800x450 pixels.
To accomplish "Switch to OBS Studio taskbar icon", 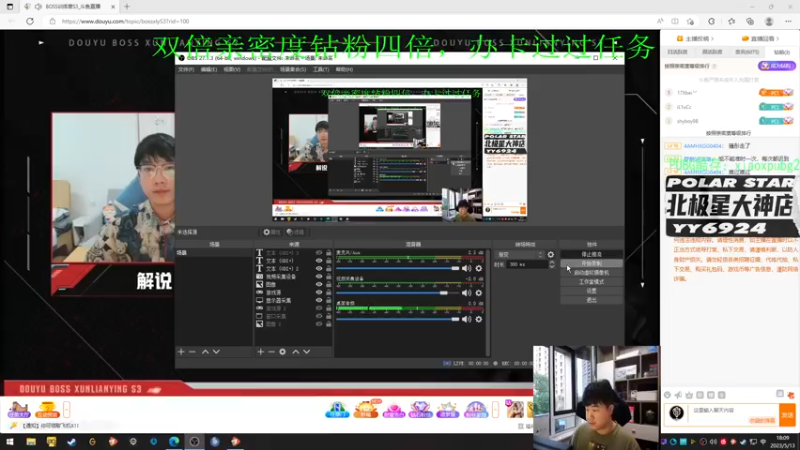I will [194, 441].
